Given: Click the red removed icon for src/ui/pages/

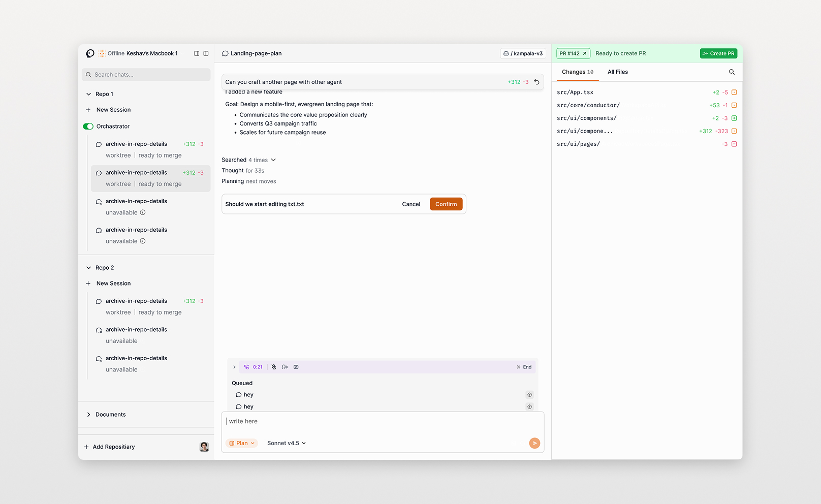Looking at the screenshot, I should (x=734, y=144).
